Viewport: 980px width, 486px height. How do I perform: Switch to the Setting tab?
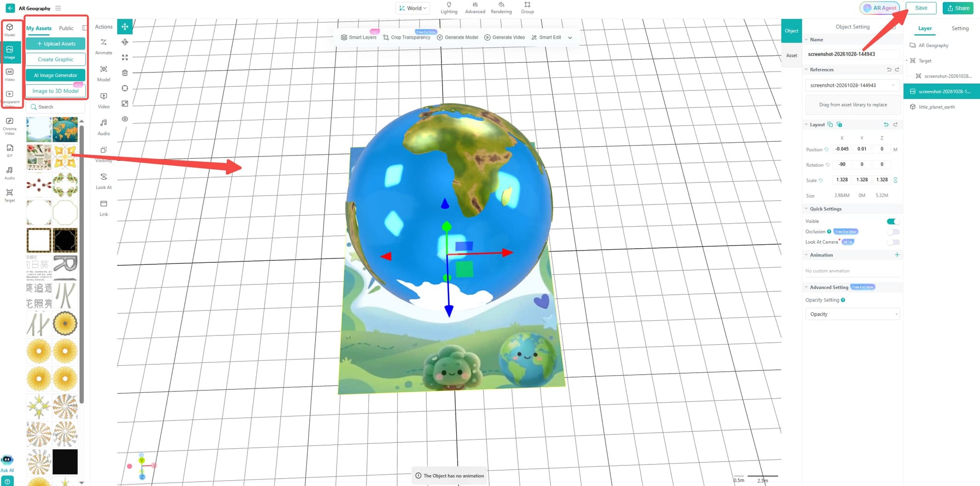point(960,28)
